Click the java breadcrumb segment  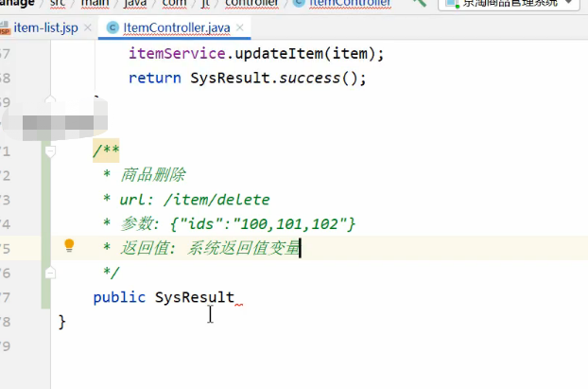pyautogui.click(x=135, y=4)
